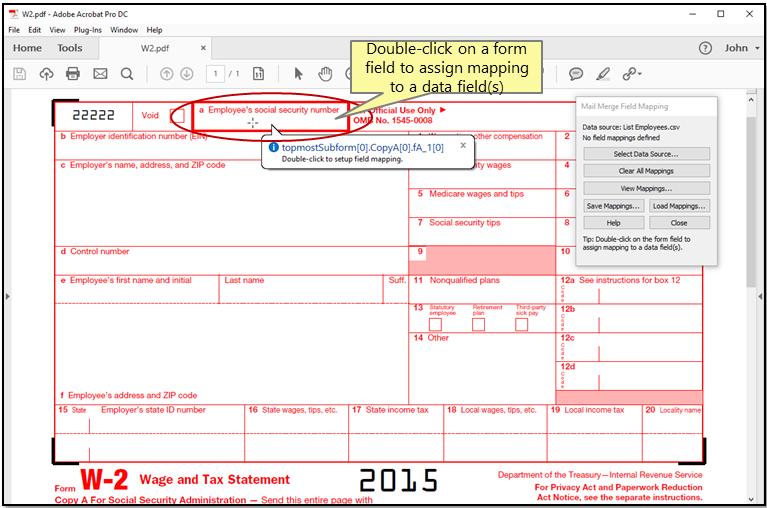Click the Load Mappings button

click(x=679, y=206)
